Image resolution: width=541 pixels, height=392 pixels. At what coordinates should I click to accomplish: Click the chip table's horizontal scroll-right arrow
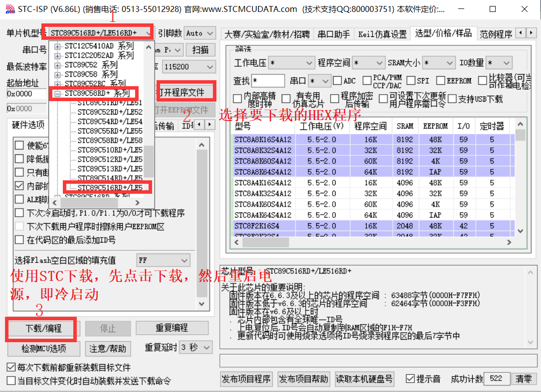[509, 242]
